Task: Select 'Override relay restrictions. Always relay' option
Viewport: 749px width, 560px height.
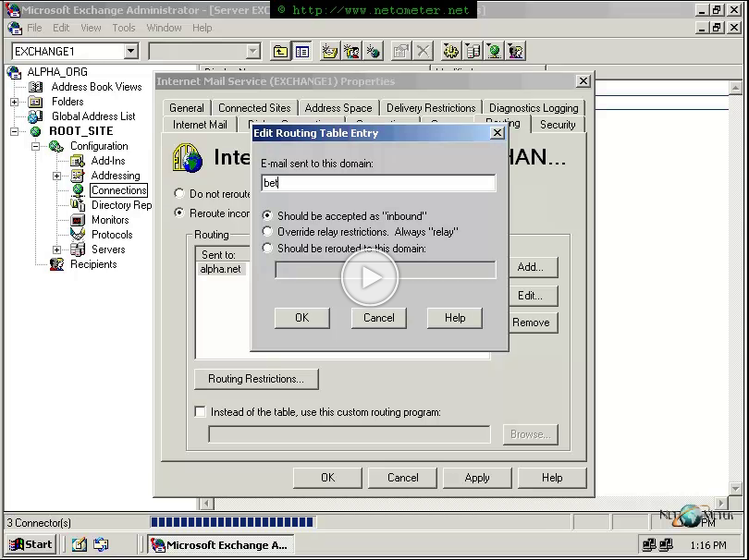Action: (267, 232)
